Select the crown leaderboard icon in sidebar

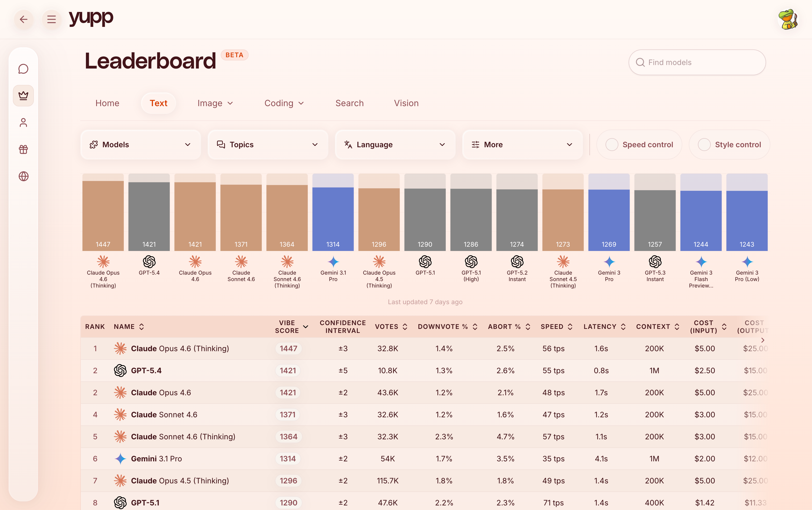pyautogui.click(x=23, y=95)
